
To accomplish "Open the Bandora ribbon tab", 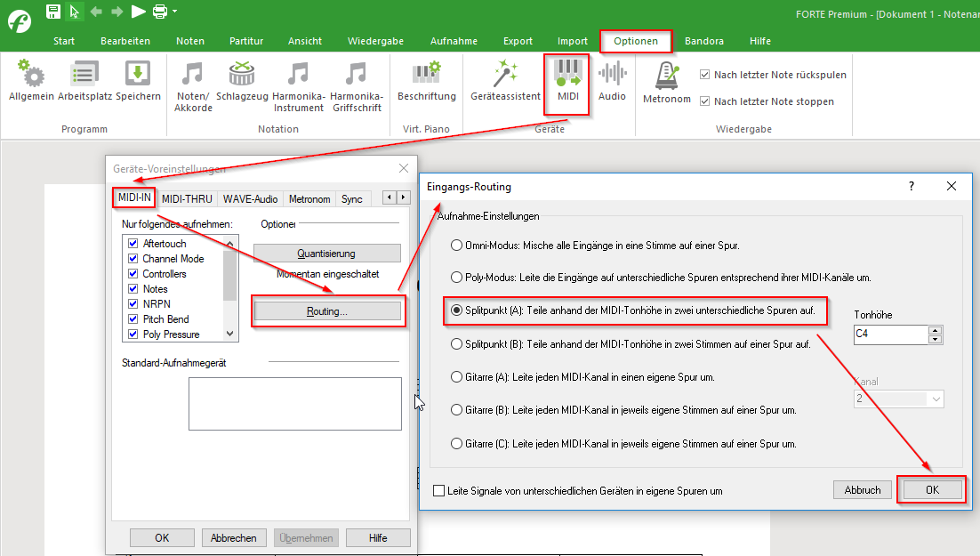I will click(703, 41).
